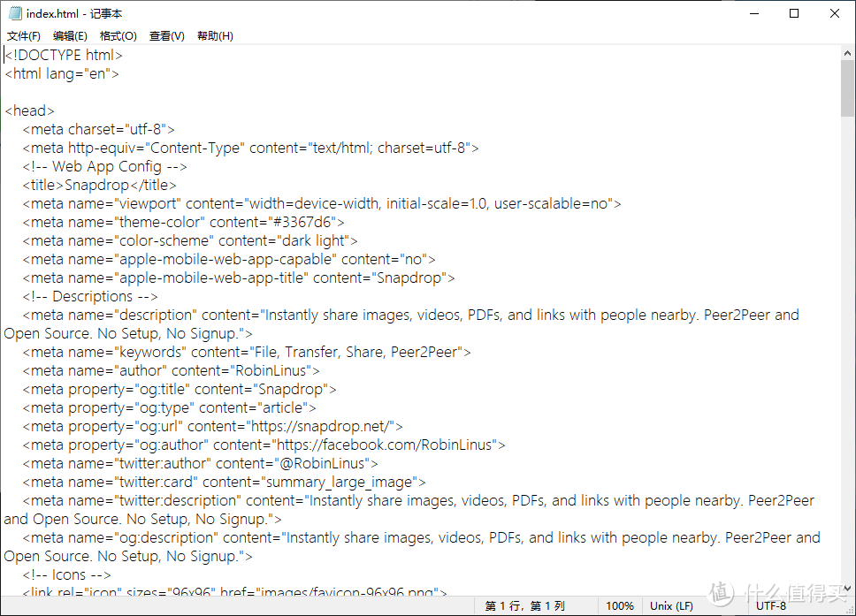856x616 pixels.
Task: Maximize the Notepad window
Action: [794, 13]
